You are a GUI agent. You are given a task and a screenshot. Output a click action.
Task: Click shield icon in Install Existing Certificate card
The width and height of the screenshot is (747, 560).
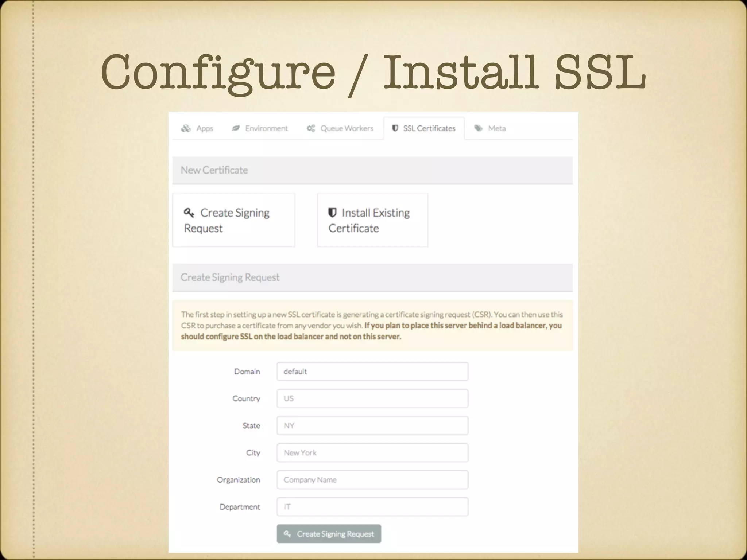point(332,213)
